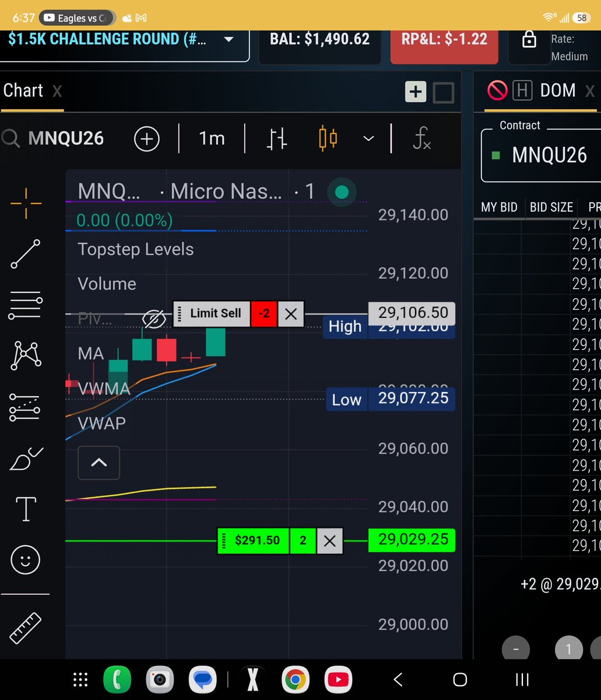Collapse the indicator legend
This screenshot has height=700, width=601.
[99, 463]
